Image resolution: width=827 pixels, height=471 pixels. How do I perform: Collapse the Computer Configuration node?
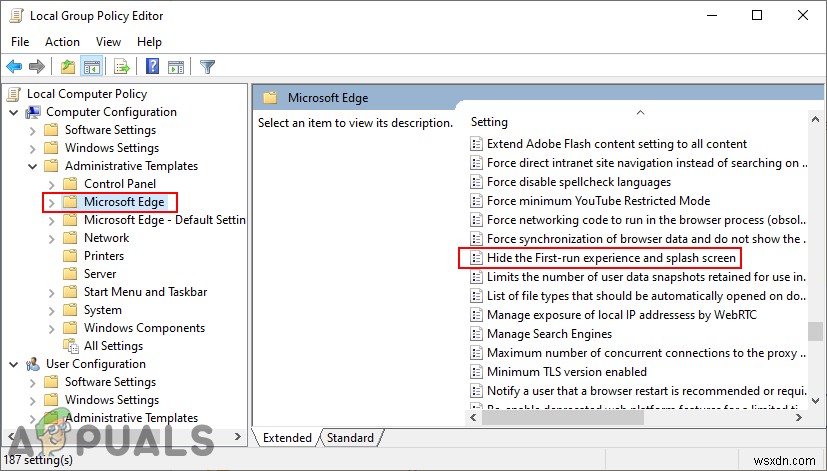(14, 112)
